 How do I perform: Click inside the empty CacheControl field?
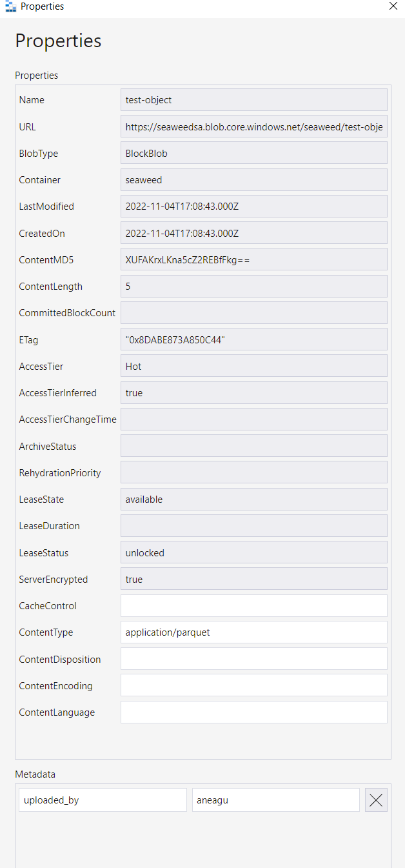click(253, 605)
